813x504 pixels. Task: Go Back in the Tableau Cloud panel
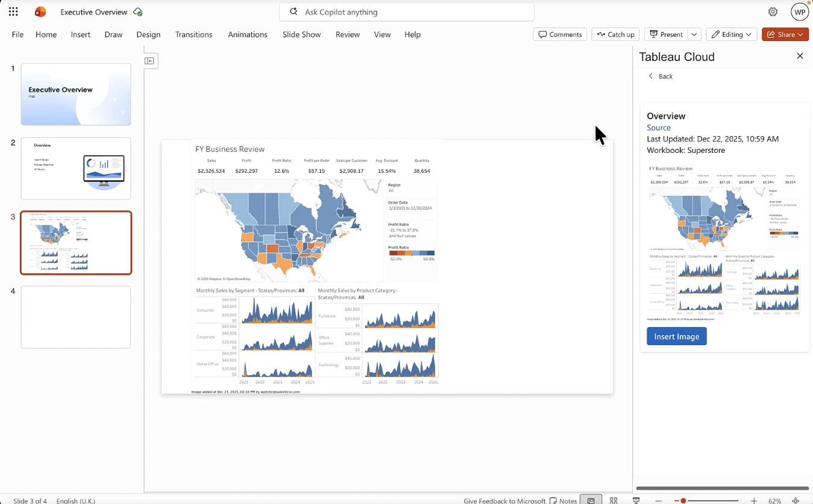point(660,76)
